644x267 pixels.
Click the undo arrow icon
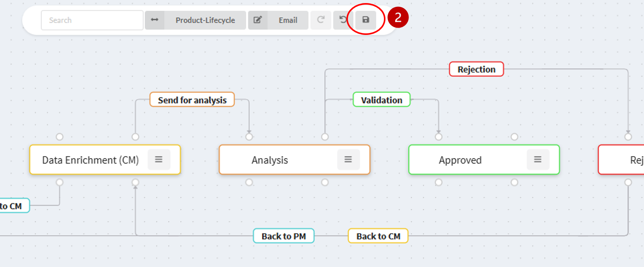(343, 20)
